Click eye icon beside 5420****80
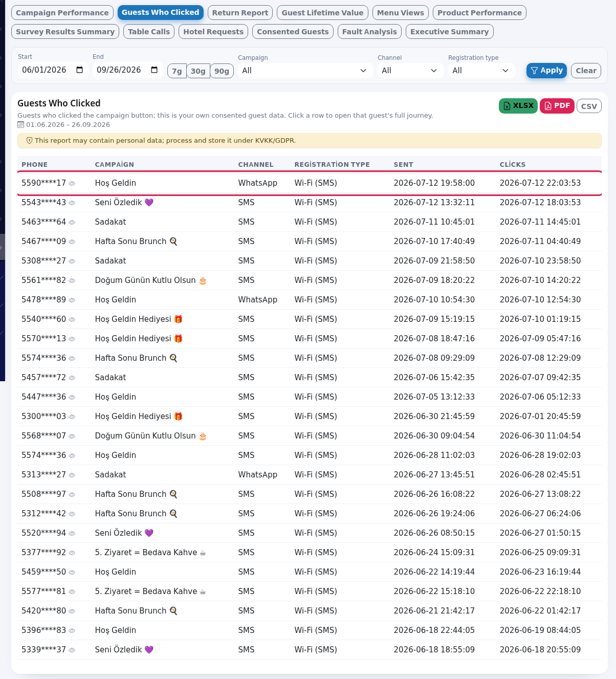This screenshot has width=616, height=679. coord(72,611)
